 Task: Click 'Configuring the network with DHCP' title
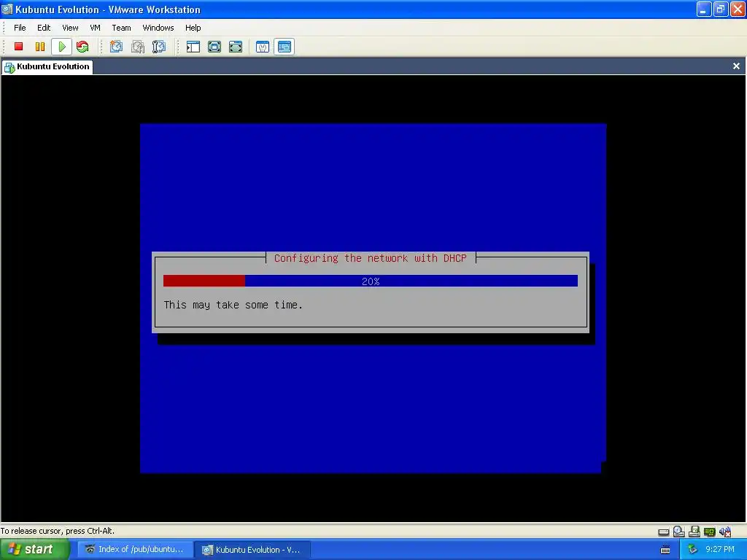point(370,258)
